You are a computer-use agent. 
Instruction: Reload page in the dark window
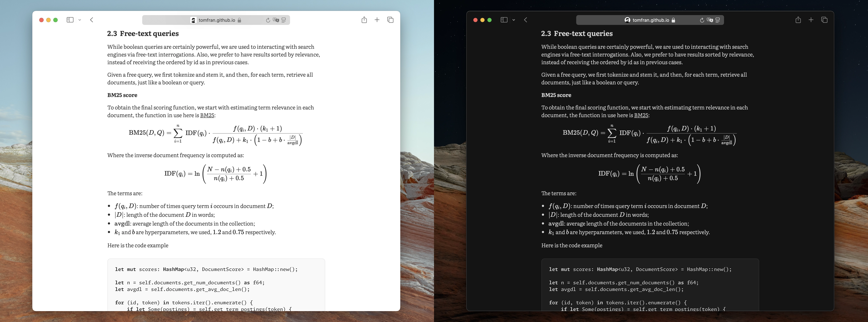point(702,20)
